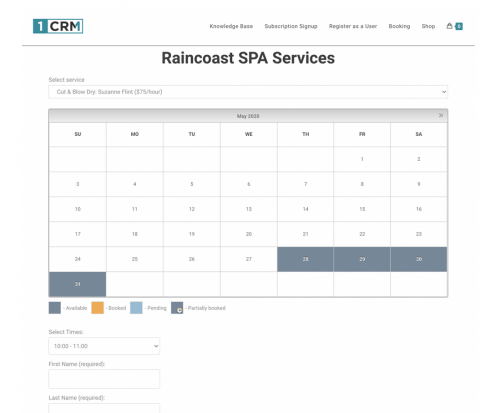Image resolution: width=500 pixels, height=413 pixels.
Task: Select available date May 31
Action: pos(78,284)
